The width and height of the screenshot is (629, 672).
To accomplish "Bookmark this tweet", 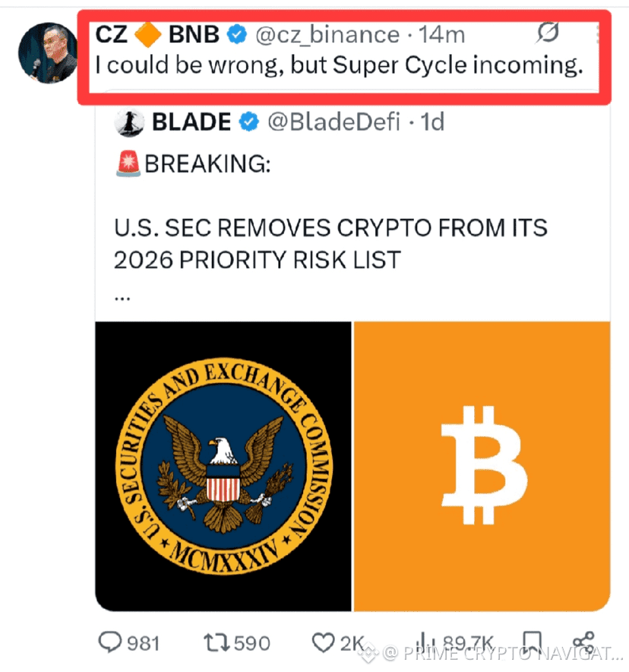I will click(x=533, y=642).
